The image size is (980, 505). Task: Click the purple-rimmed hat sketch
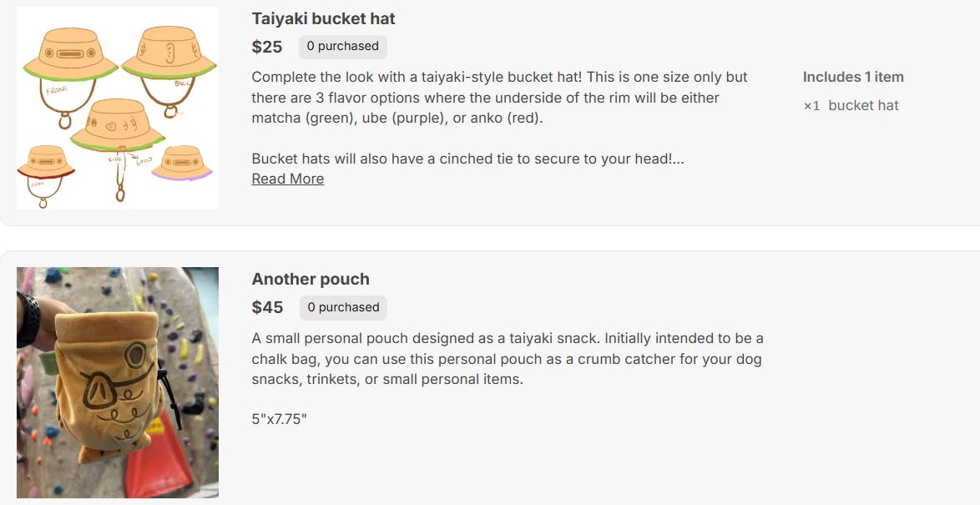184,163
